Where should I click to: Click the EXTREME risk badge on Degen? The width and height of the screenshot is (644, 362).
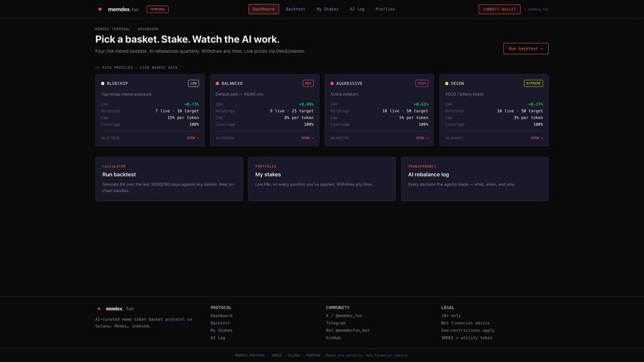tap(533, 83)
